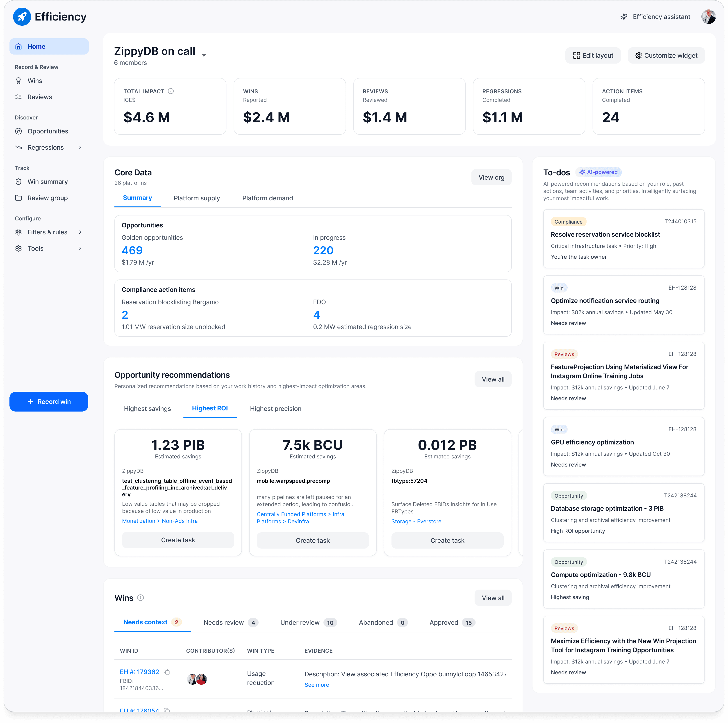Viewport: 728px width, 723px height.
Task: Create task for 7.5k BCU opportunity
Action: coord(313,540)
